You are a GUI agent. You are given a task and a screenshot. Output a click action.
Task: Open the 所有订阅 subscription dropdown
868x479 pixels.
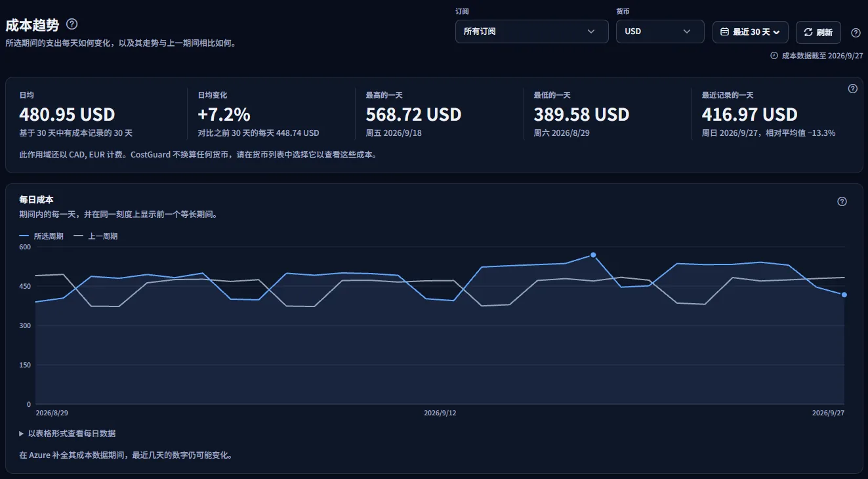(532, 31)
